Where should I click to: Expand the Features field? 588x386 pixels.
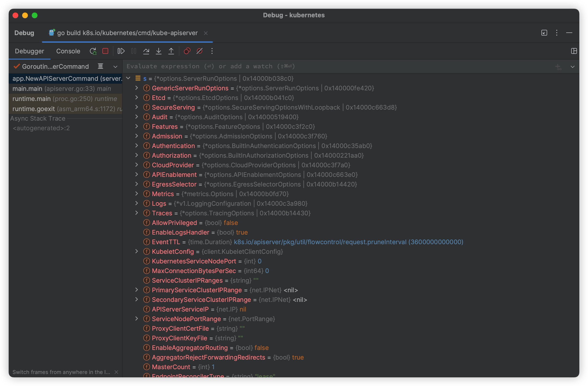(136, 126)
